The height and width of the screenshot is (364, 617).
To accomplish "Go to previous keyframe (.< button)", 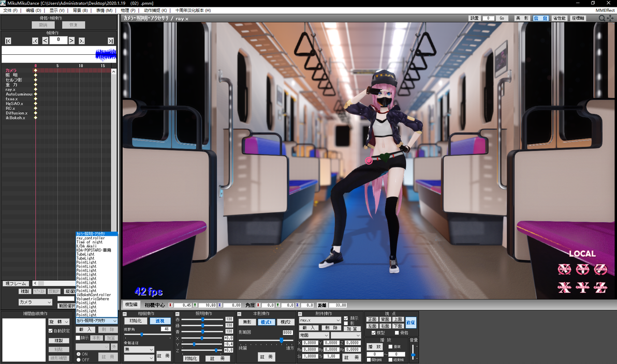I will coord(35,41).
